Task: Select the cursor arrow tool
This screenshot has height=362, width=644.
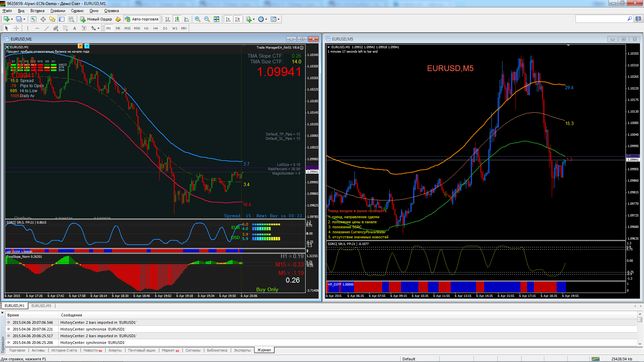Action: coord(7,28)
